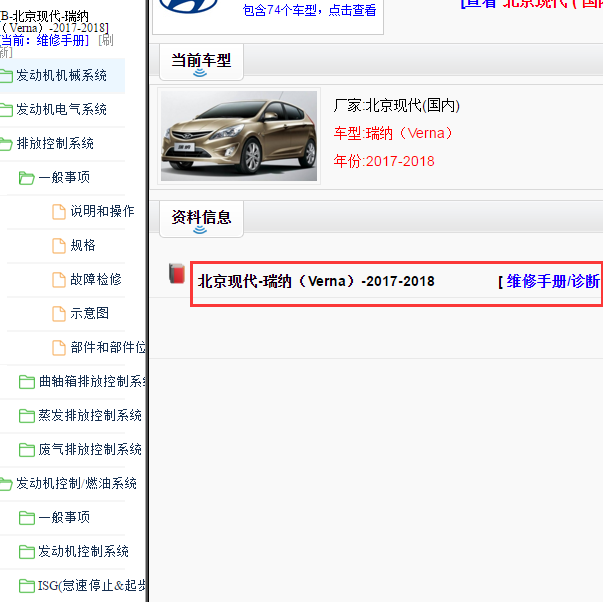The width and height of the screenshot is (603, 602).
Task: Click folder icon of ISG(怠速停止&起步)
Action: coord(27,586)
